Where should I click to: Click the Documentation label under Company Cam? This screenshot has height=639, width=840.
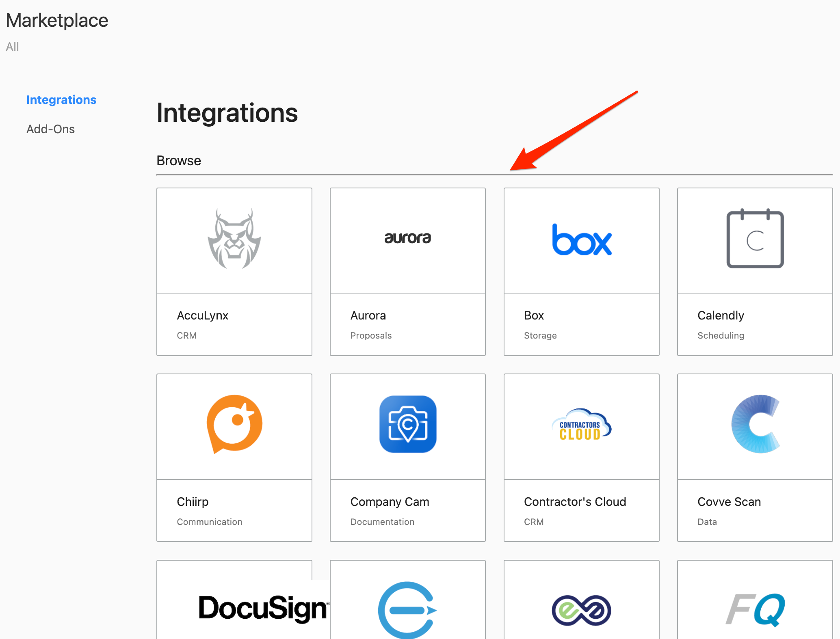point(382,522)
